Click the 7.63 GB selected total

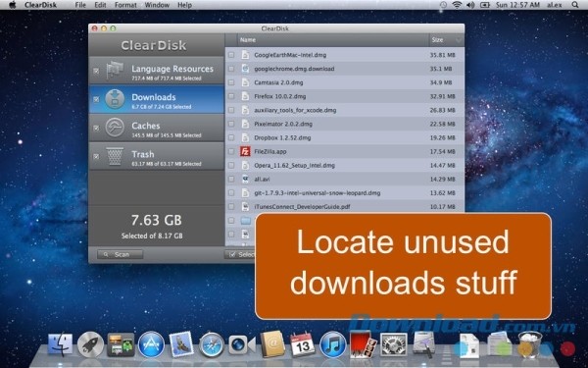157,220
